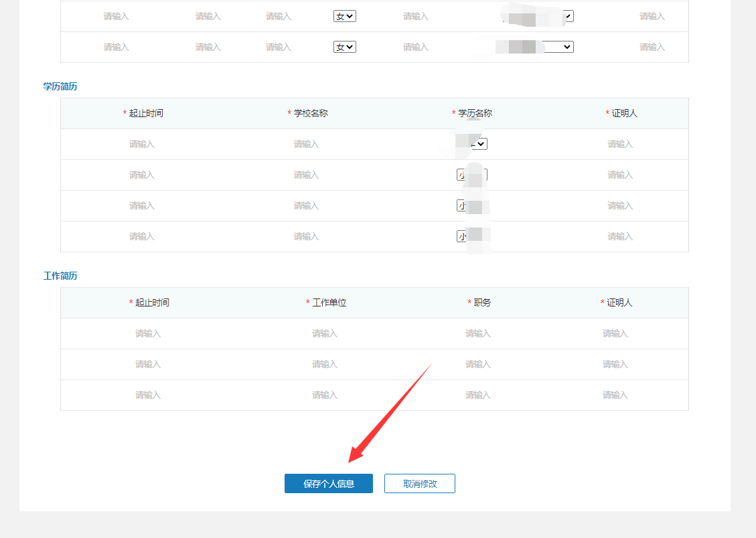Click 学校名称 input in first 学历简历 row
The height and width of the screenshot is (538, 756).
[x=306, y=144]
